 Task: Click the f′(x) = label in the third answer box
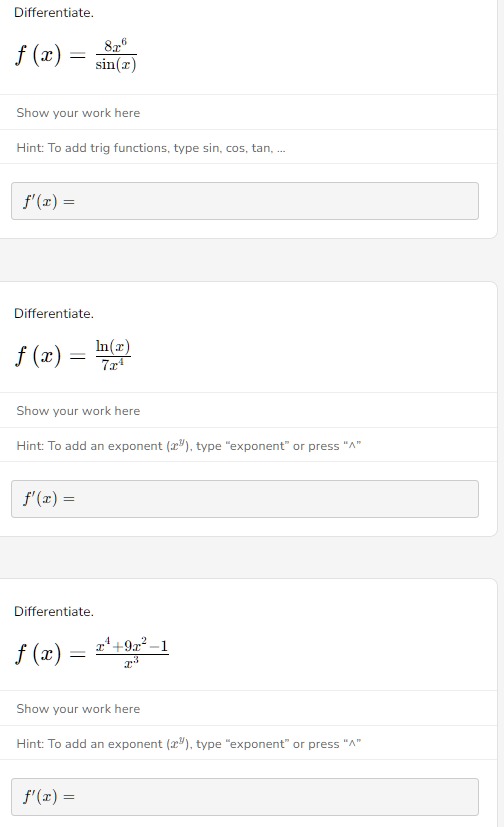coord(49,797)
